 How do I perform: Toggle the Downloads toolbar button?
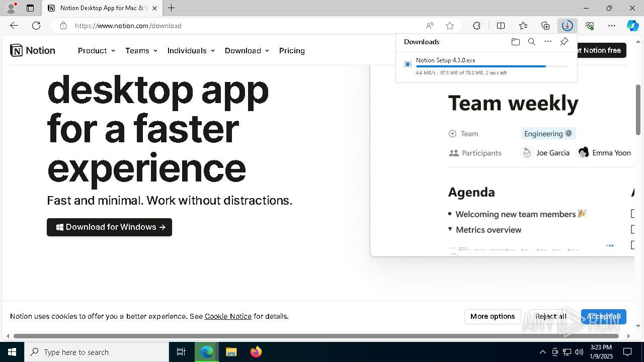pyautogui.click(x=568, y=26)
